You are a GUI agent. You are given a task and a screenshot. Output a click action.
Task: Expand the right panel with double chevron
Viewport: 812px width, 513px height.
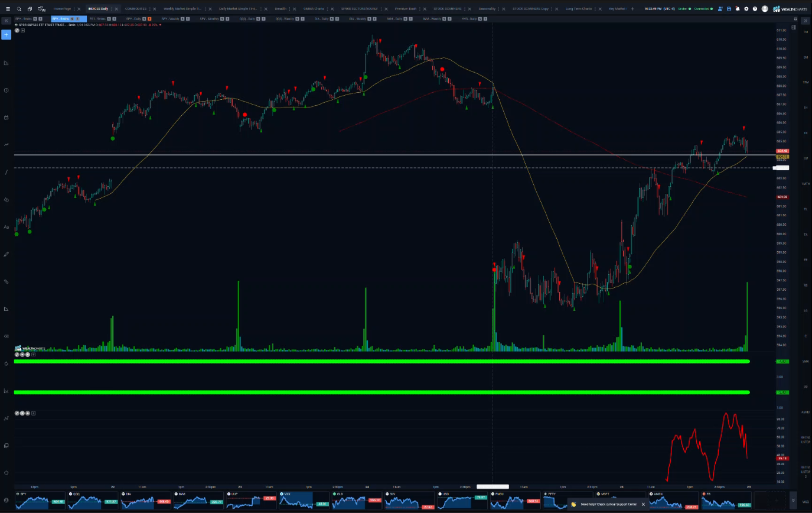pos(806,21)
